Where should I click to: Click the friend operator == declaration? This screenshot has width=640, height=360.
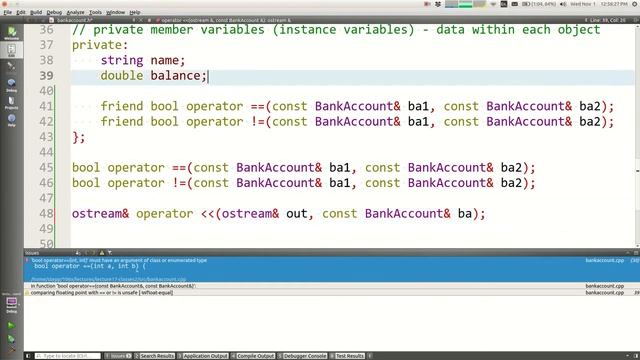coord(357,106)
